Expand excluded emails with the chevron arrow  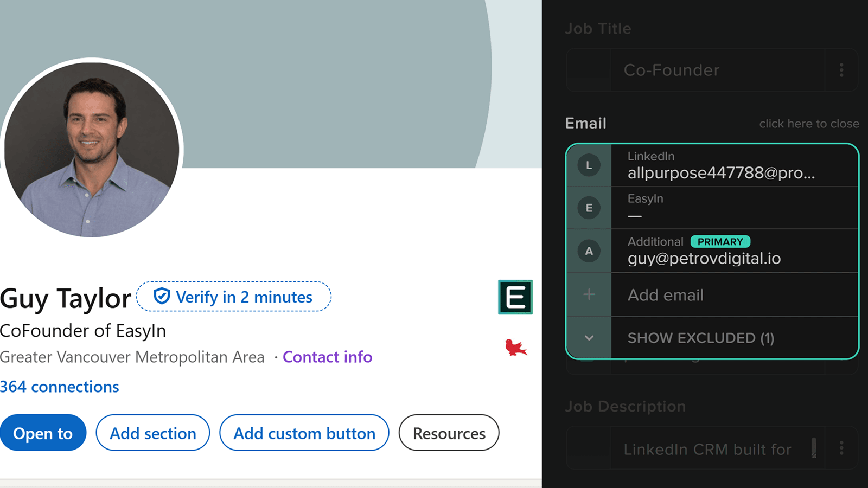click(589, 338)
